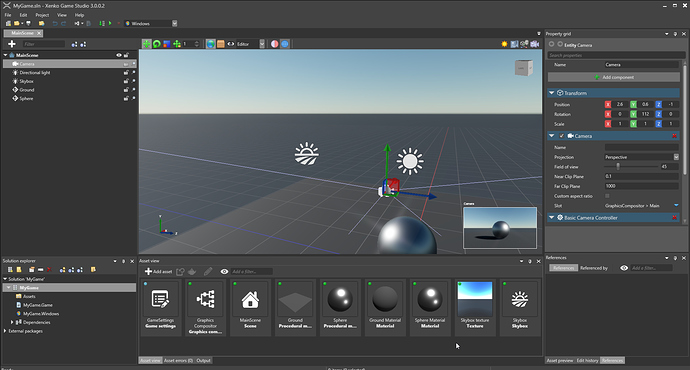Open the Asset preview tab
Viewport: 690px width, 370px height.
coord(560,360)
